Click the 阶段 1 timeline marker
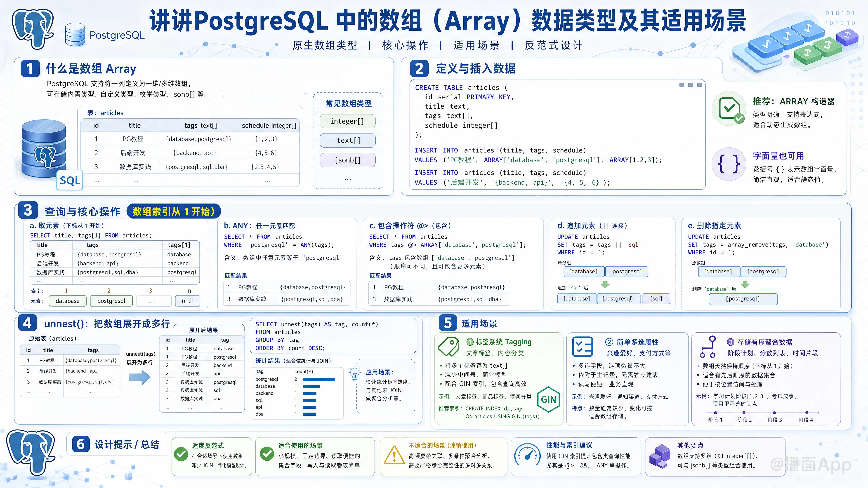868x488 pixels. pyautogui.click(x=715, y=413)
